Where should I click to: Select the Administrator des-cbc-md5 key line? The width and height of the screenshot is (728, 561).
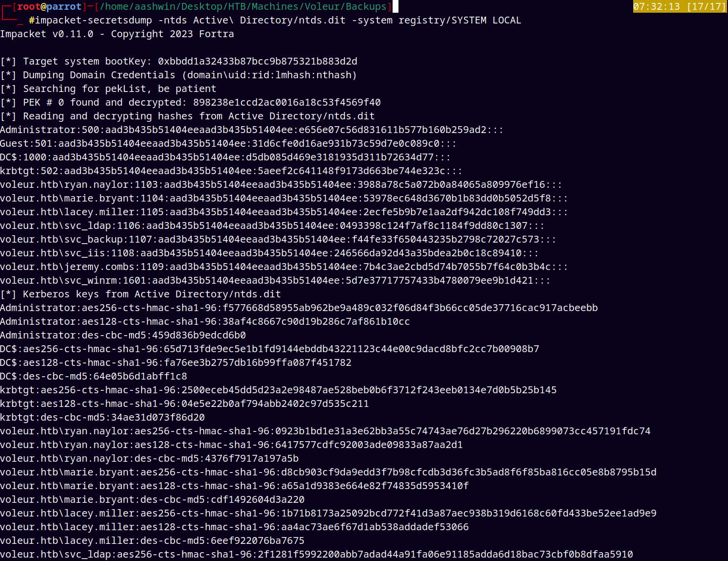point(123,335)
